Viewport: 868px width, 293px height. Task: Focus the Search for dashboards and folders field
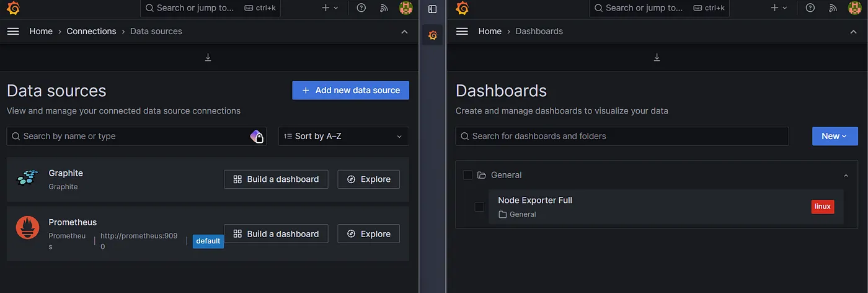tap(622, 136)
